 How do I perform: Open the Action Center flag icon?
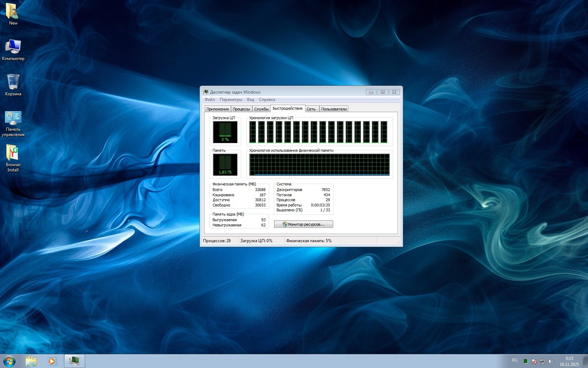pos(534,361)
